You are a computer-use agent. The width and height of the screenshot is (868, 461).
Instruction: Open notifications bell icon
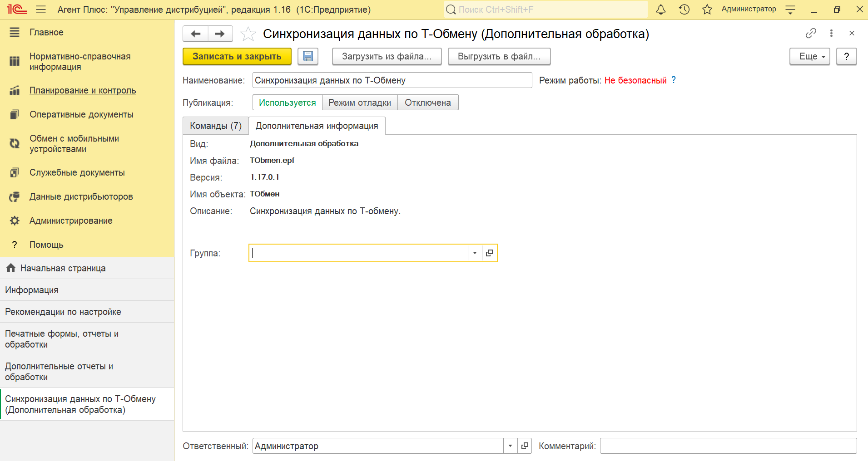pos(661,10)
